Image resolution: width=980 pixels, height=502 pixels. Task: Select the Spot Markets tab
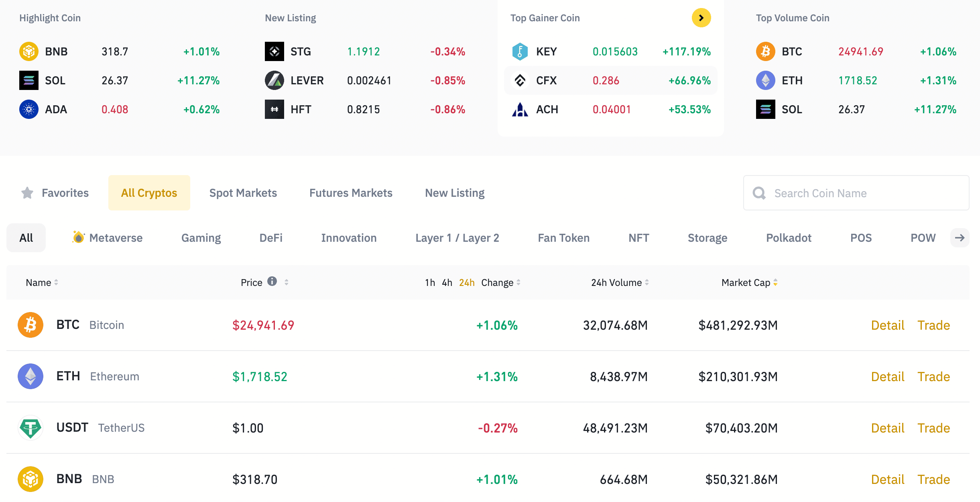point(243,192)
